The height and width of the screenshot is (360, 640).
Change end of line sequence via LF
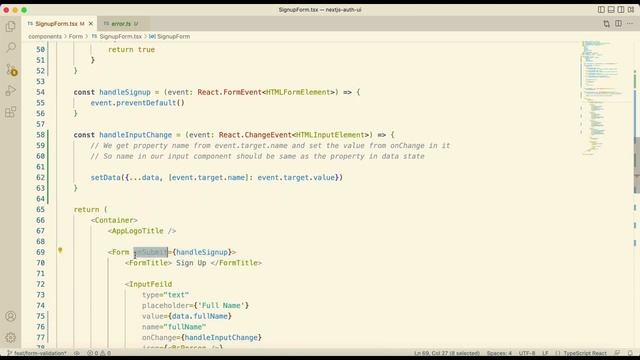click(x=545, y=353)
